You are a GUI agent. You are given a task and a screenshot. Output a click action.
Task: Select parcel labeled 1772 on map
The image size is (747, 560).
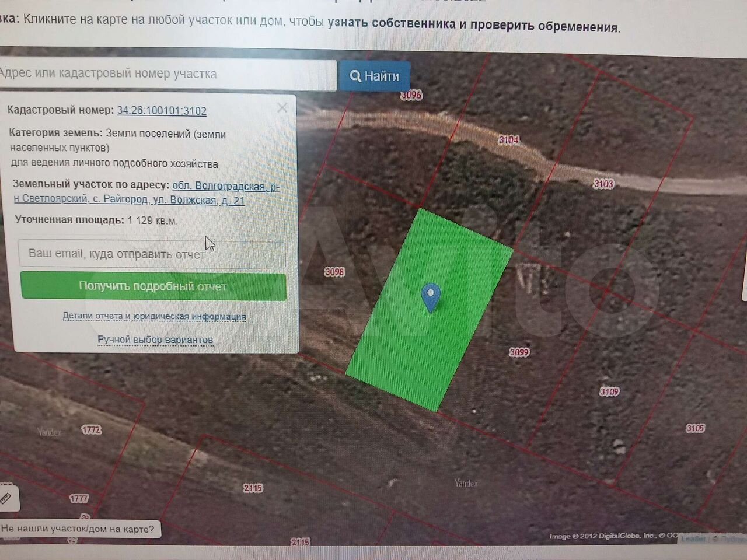click(x=92, y=430)
